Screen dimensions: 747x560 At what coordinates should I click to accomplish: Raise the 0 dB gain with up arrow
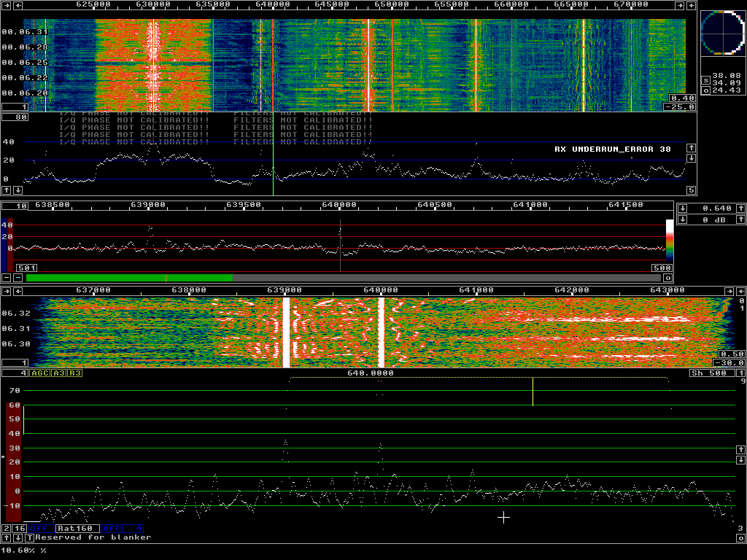[740, 219]
